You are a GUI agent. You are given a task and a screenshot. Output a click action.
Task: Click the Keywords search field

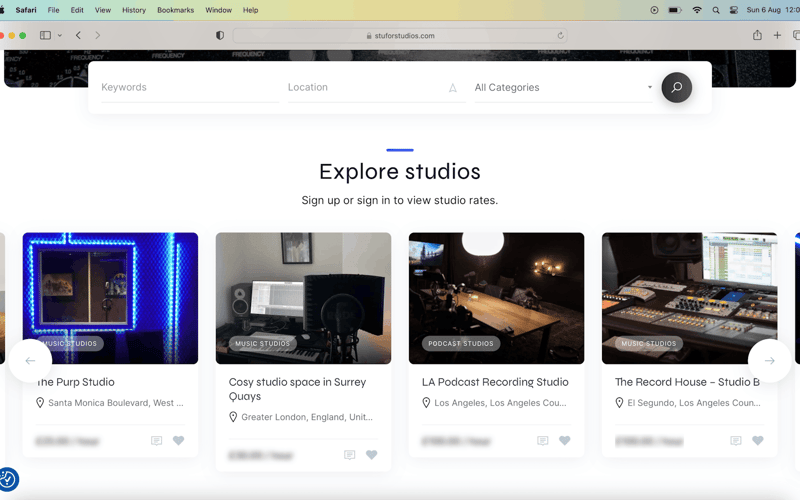pos(190,88)
